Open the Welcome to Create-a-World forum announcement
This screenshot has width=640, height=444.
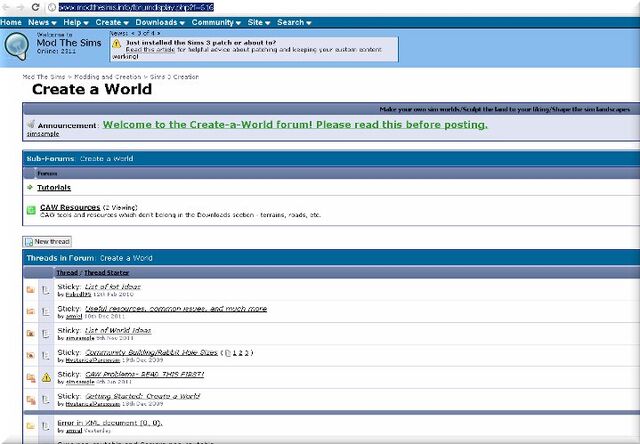point(295,124)
